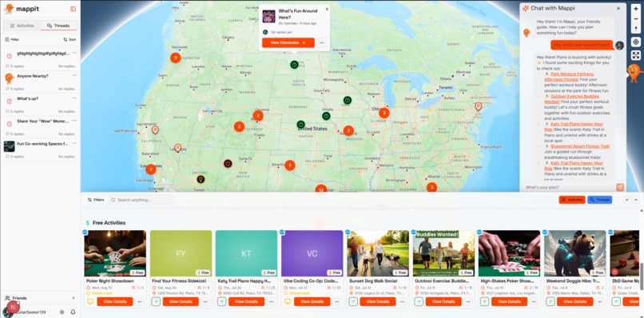644x318 pixels.
Task: Click locate icon on Outdoor Exercise Buddies card
Action: [x=419, y=301]
